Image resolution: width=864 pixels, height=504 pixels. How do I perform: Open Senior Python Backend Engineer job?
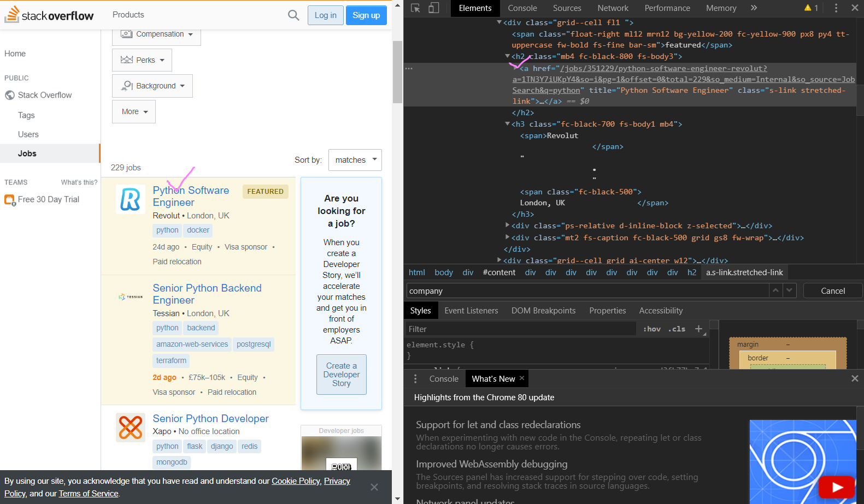click(x=207, y=294)
